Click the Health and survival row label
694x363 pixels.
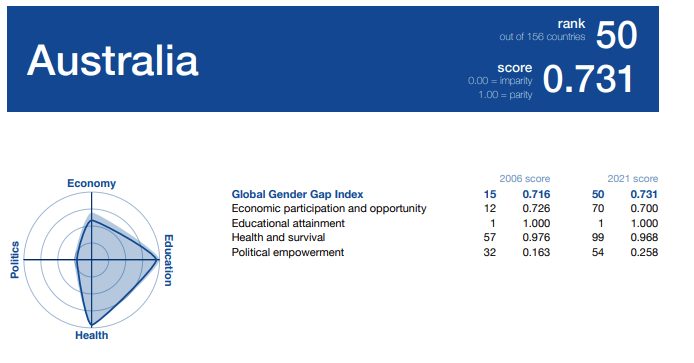[x=278, y=237]
